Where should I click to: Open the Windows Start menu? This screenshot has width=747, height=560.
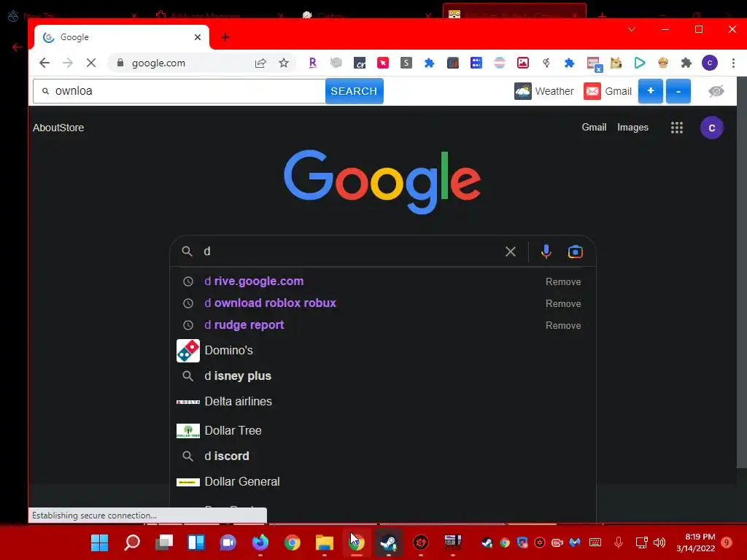coord(99,542)
